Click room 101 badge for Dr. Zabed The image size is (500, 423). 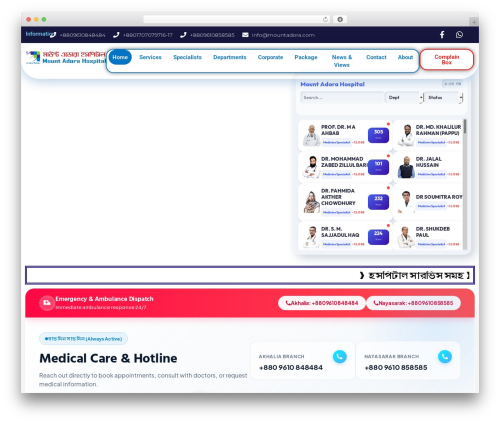coord(378,167)
